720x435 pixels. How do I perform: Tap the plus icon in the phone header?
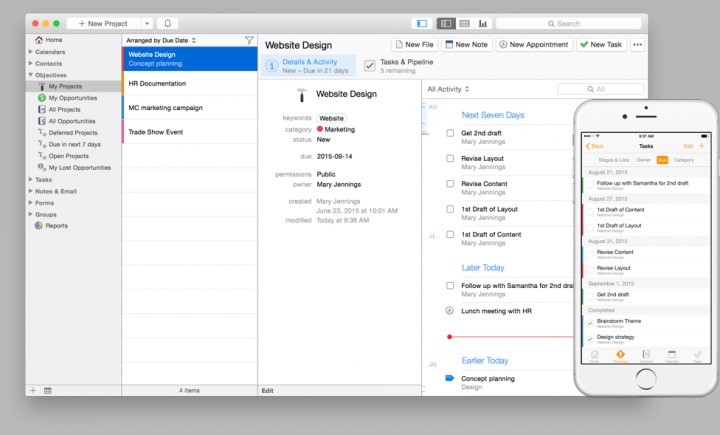[702, 146]
